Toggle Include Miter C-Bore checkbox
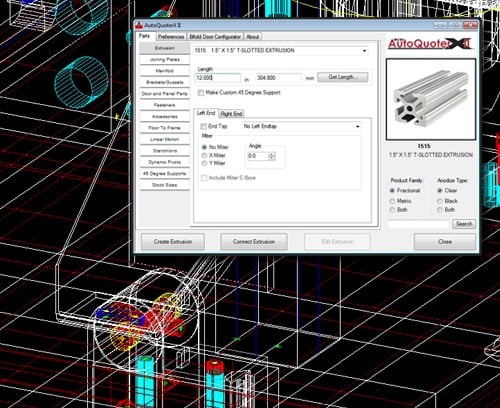Image resolution: width=500 pixels, height=408 pixels. (x=204, y=178)
